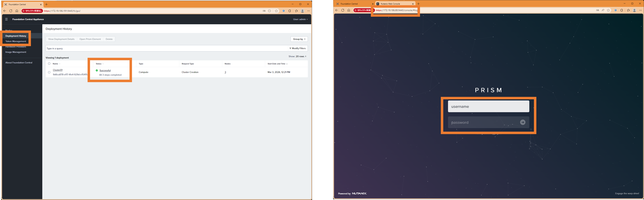Open extensions icon in Foundation Central window
This screenshot has height=200, width=644.
(290, 11)
